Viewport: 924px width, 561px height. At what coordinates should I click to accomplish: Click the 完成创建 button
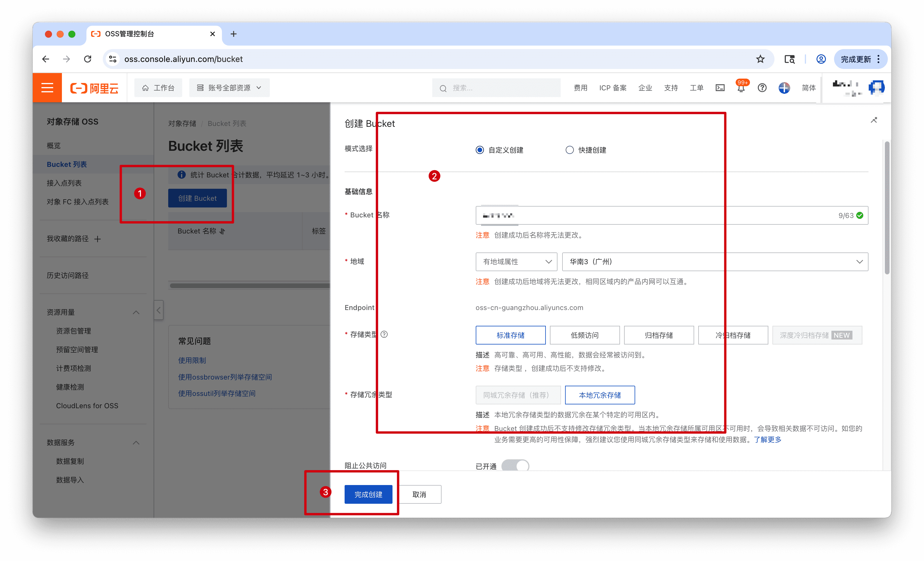(x=368, y=494)
